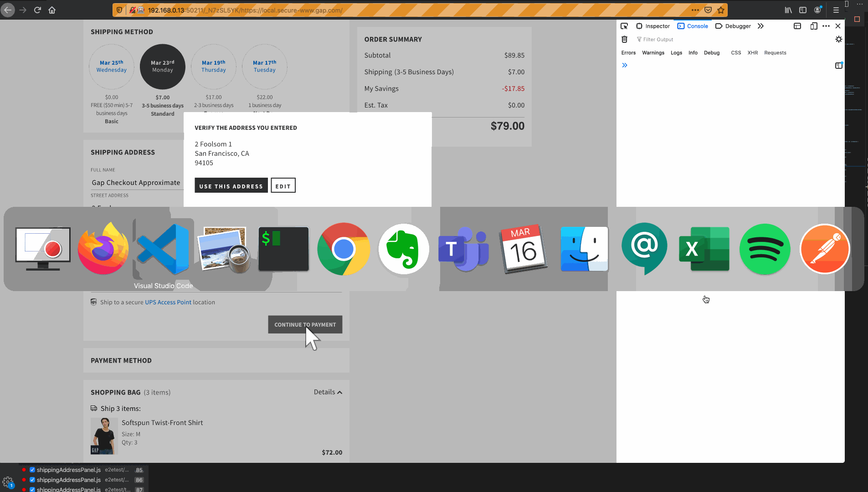
Task: Bookmark this page with the star icon
Action: coord(721,10)
